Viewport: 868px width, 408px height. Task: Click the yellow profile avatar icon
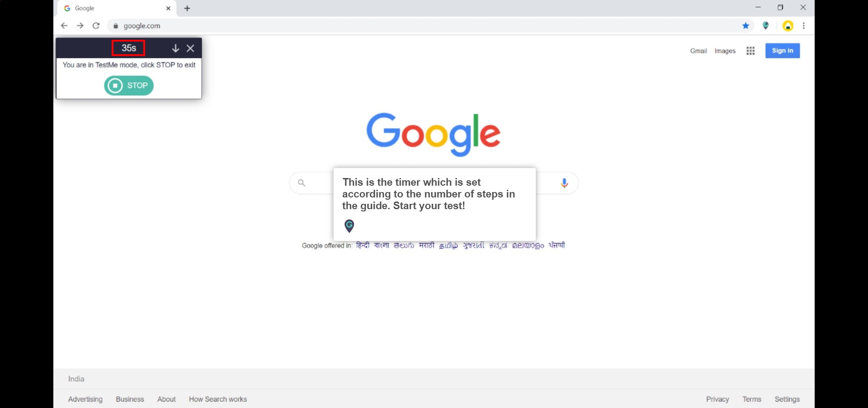(x=788, y=26)
